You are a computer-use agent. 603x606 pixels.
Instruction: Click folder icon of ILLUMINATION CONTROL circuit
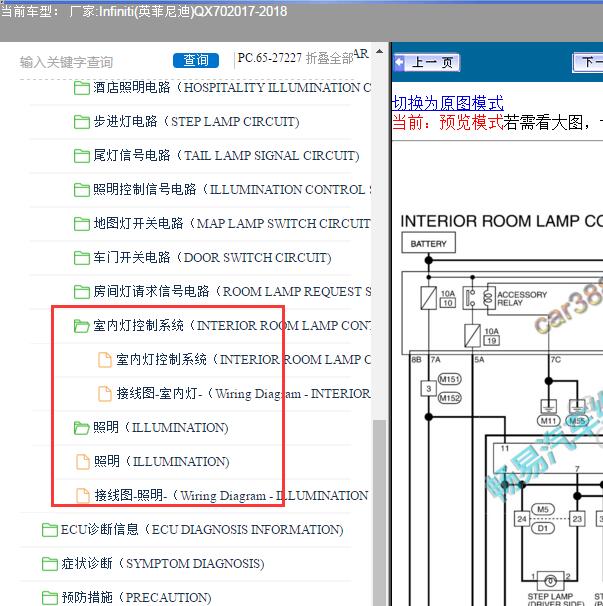(x=82, y=190)
